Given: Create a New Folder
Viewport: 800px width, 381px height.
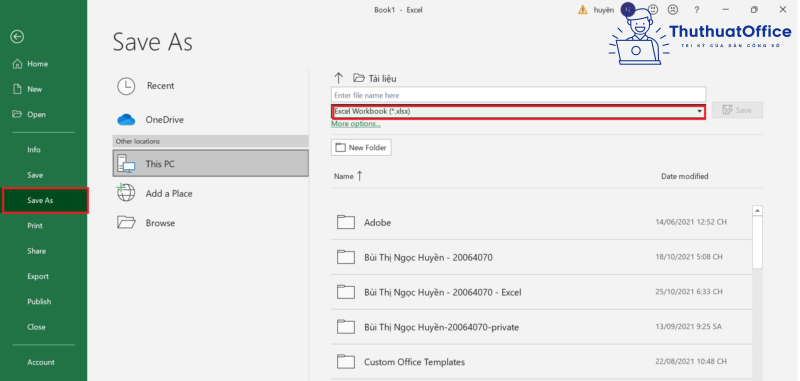Looking at the screenshot, I should point(361,147).
